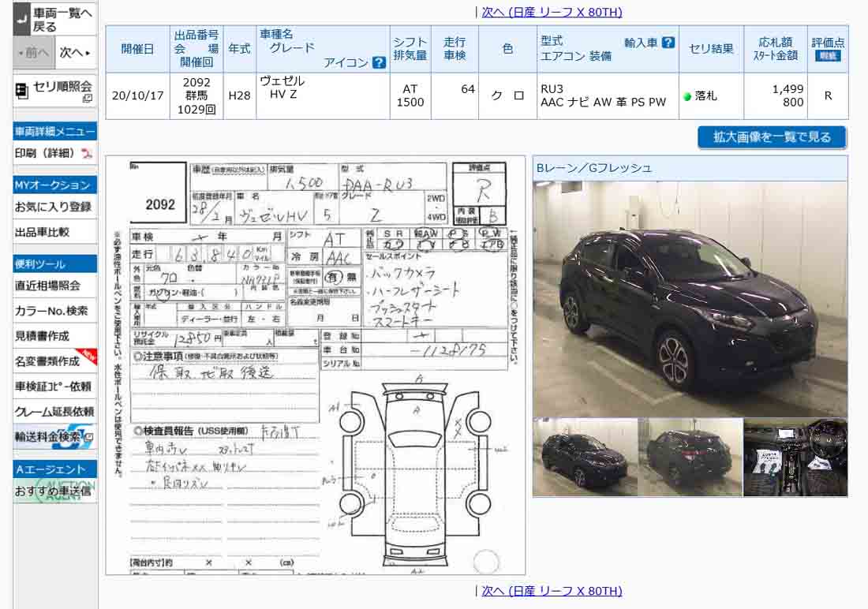Click 拡大画像を一覧で見る button
This screenshot has height=609, width=868.
click(772, 137)
